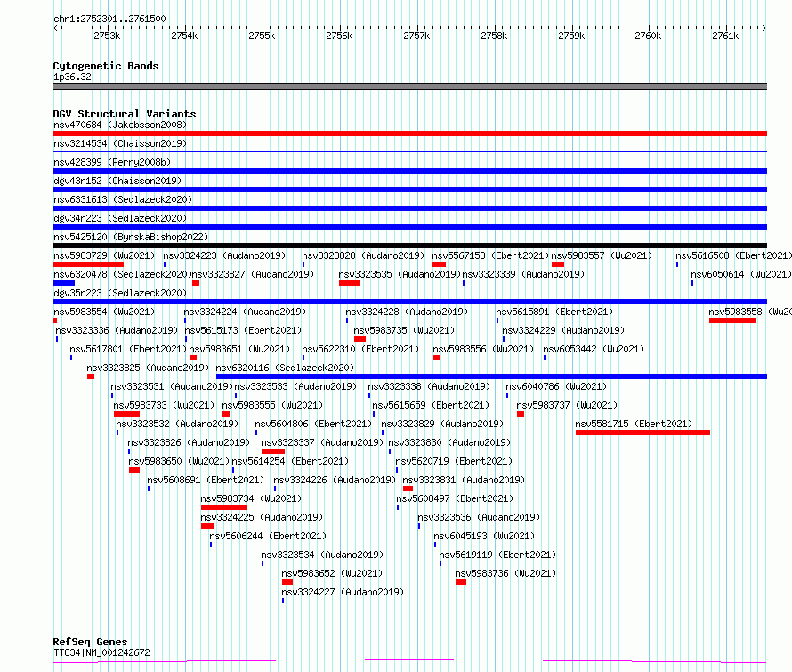Open nsv3324225 (Audano2019) label
Screen dimensions: 792x672
point(262,517)
